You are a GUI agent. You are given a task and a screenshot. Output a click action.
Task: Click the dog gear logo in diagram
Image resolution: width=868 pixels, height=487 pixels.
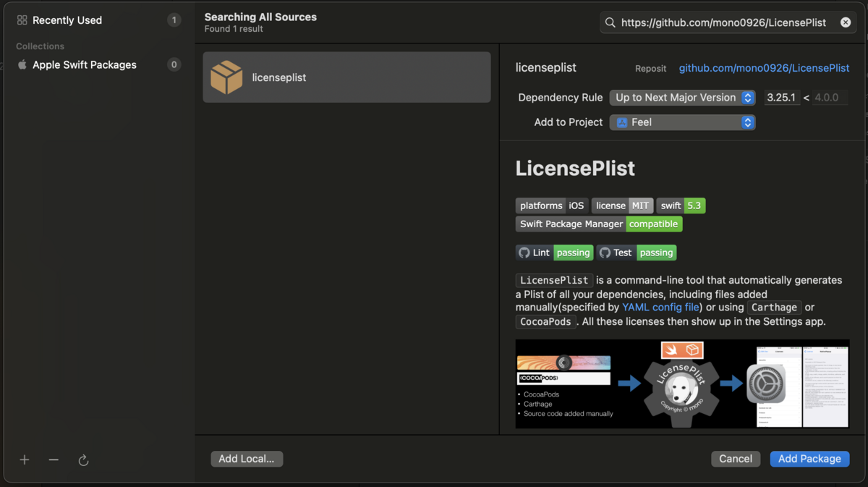tap(681, 391)
